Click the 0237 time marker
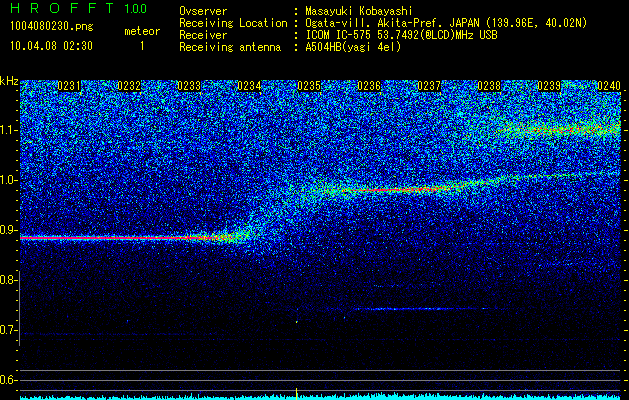 point(429,86)
